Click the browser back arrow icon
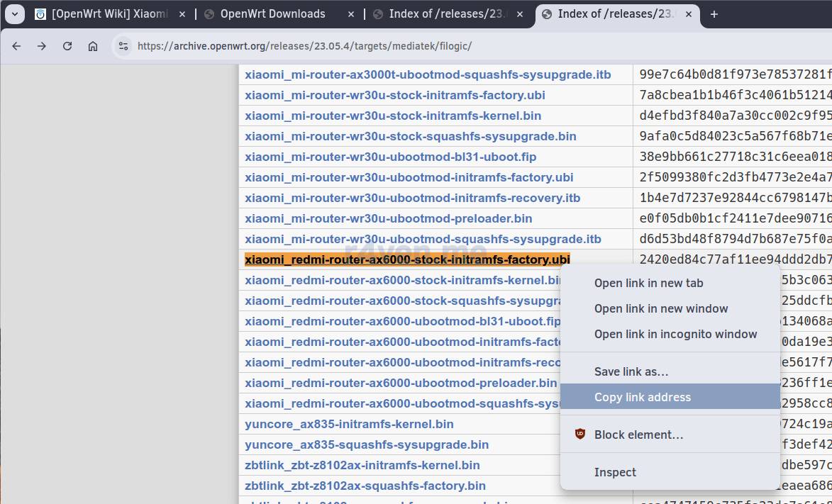Image resolution: width=832 pixels, height=504 pixels. coord(16,46)
